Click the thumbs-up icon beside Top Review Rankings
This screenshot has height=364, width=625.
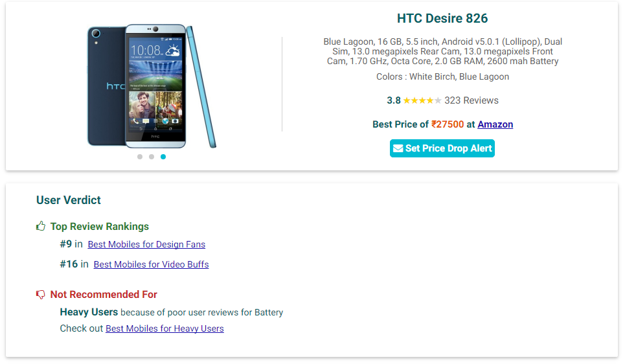point(41,226)
